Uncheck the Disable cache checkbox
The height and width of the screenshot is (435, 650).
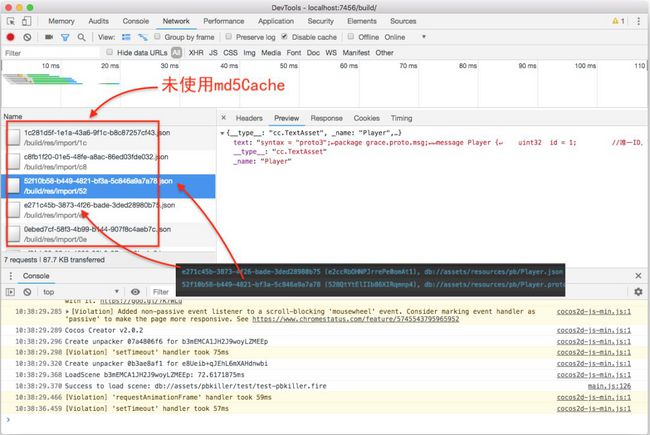pos(284,36)
